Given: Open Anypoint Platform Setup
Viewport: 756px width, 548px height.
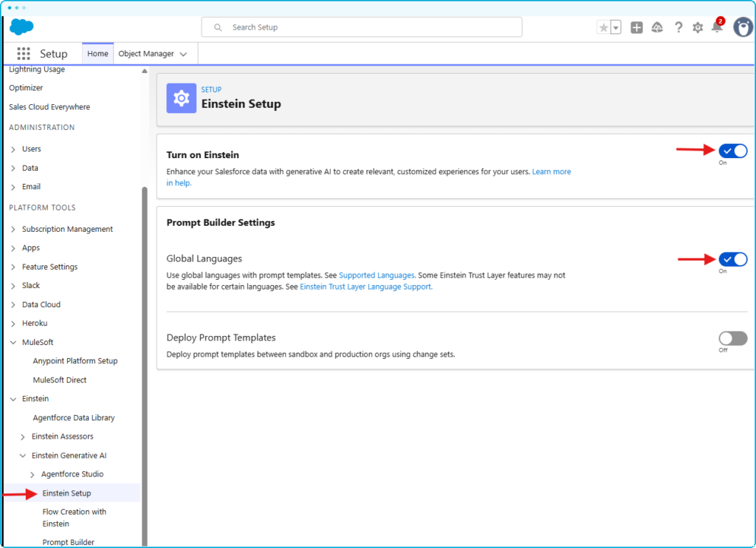Looking at the screenshot, I should pos(75,361).
